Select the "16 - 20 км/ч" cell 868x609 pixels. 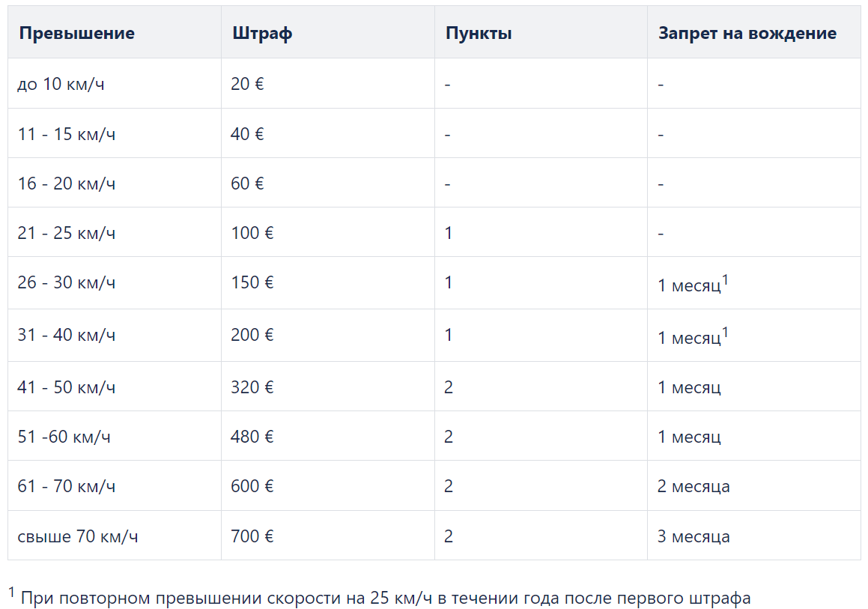67,184
